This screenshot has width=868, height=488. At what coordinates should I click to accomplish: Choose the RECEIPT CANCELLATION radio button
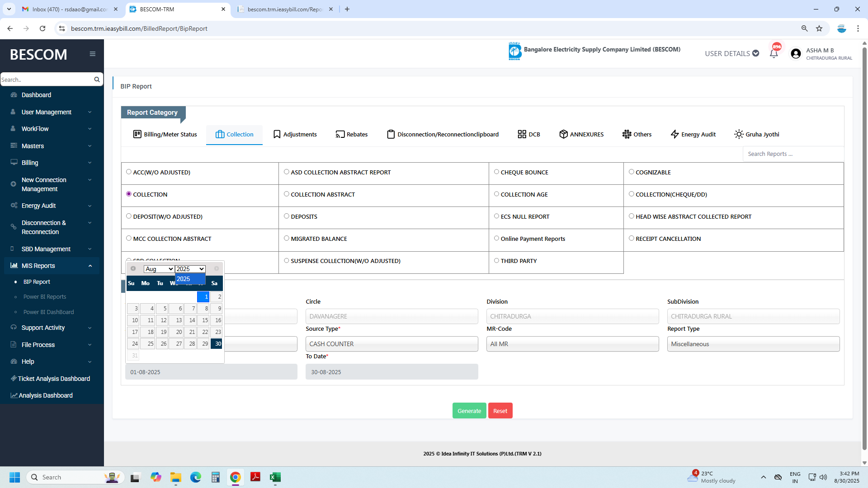pos(632,238)
